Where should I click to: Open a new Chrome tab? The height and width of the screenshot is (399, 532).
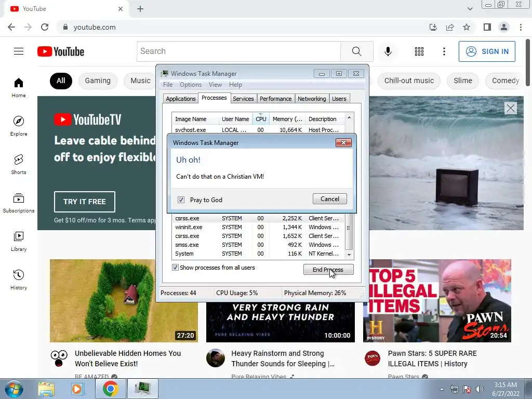point(140,9)
